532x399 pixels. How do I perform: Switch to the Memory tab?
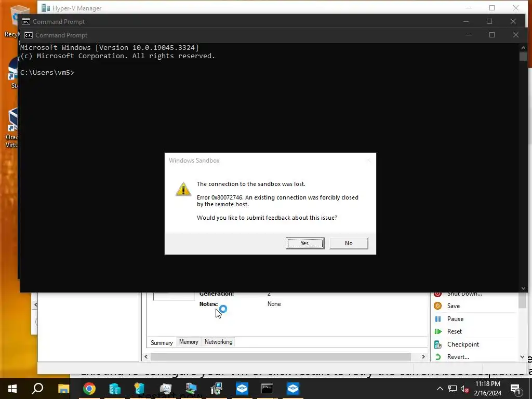[x=189, y=342]
